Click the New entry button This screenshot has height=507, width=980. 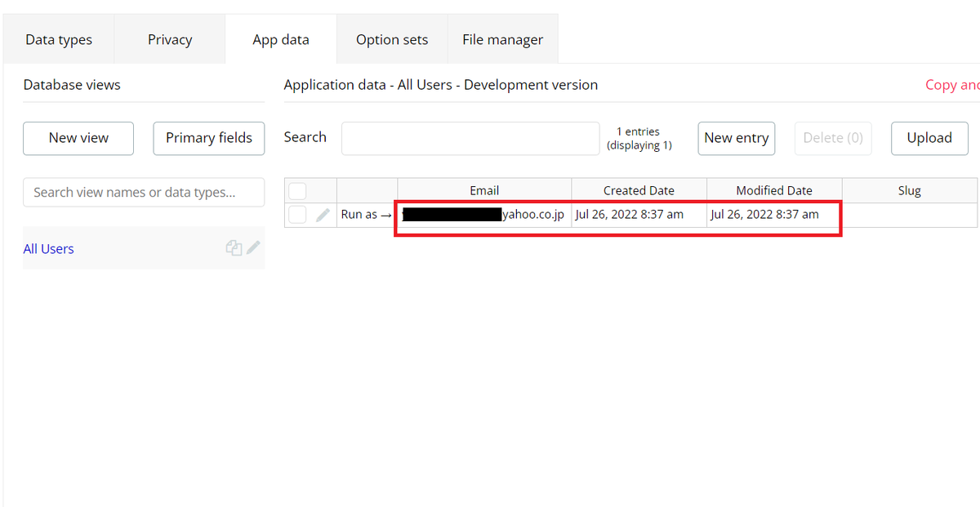[737, 138]
